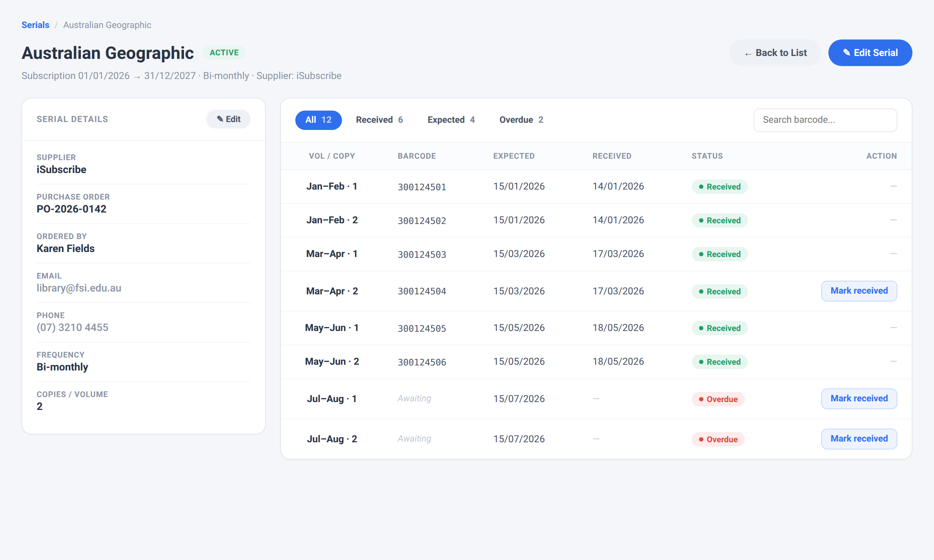Click the May–Jun · 2 row label

point(332,361)
